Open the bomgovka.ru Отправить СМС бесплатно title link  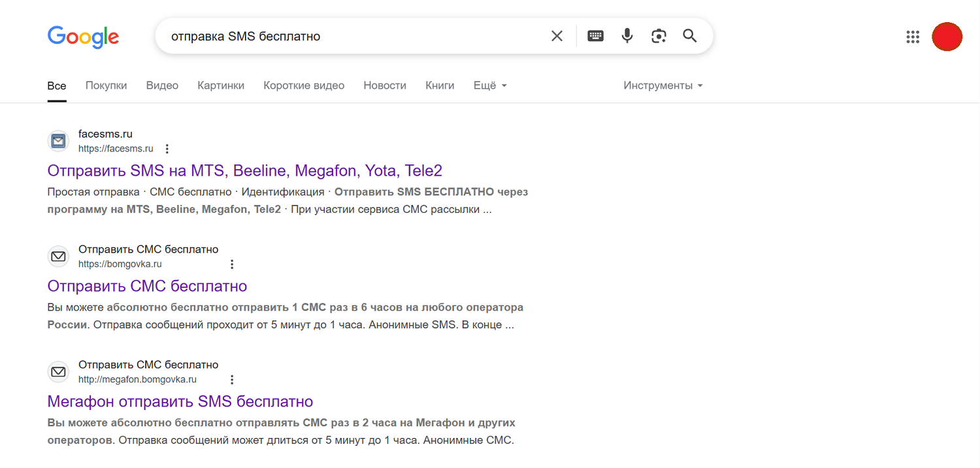(147, 286)
